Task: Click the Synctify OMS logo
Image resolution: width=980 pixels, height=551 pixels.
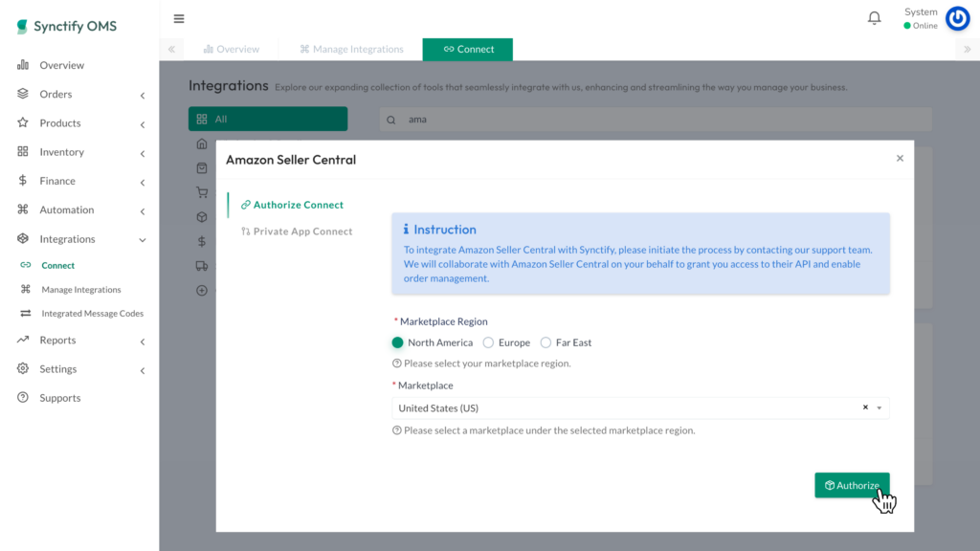Action: click(x=66, y=26)
